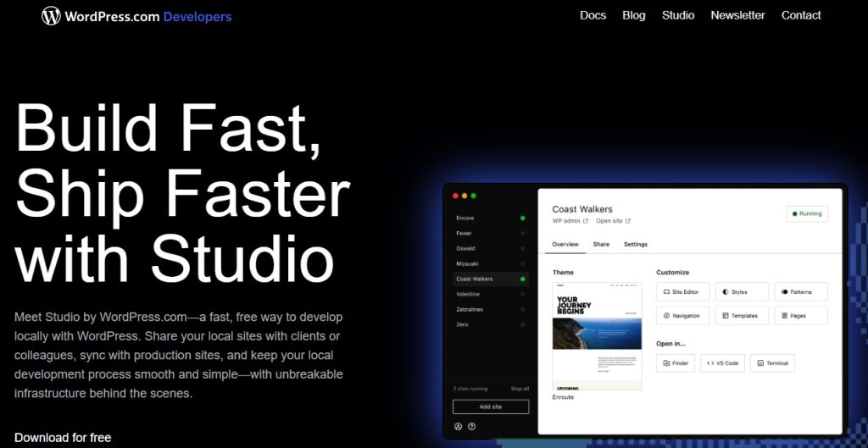The height and width of the screenshot is (448, 868).
Task: Select the Styles customize option
Action: click(742, 291)
